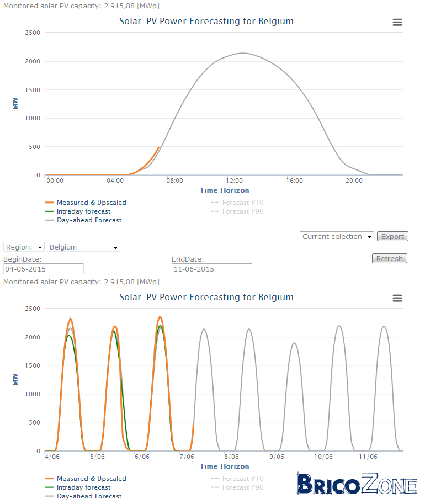The image size is (425, 504).
Task: Click the Refresh button
Action: (x=390, y=258)
